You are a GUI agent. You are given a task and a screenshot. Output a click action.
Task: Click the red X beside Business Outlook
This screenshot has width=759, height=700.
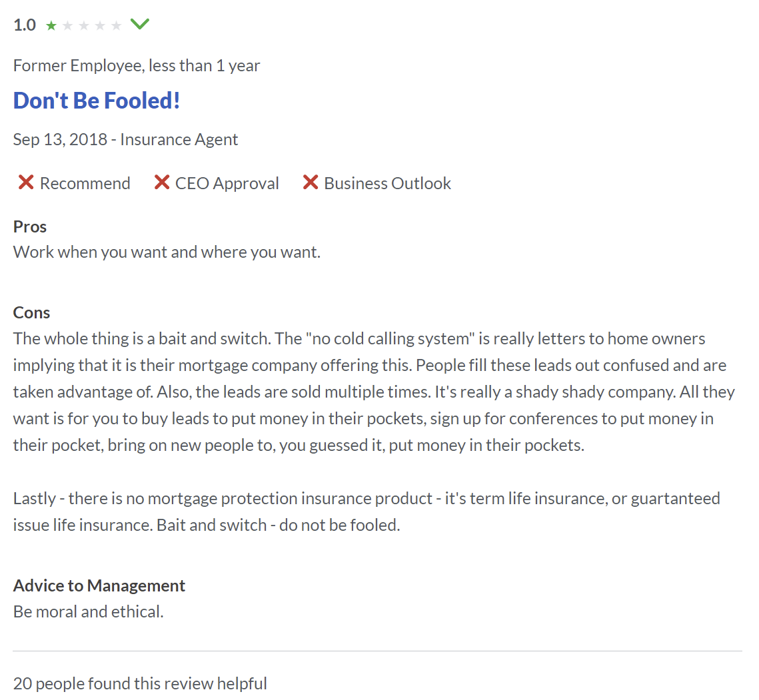click(311, 182)
